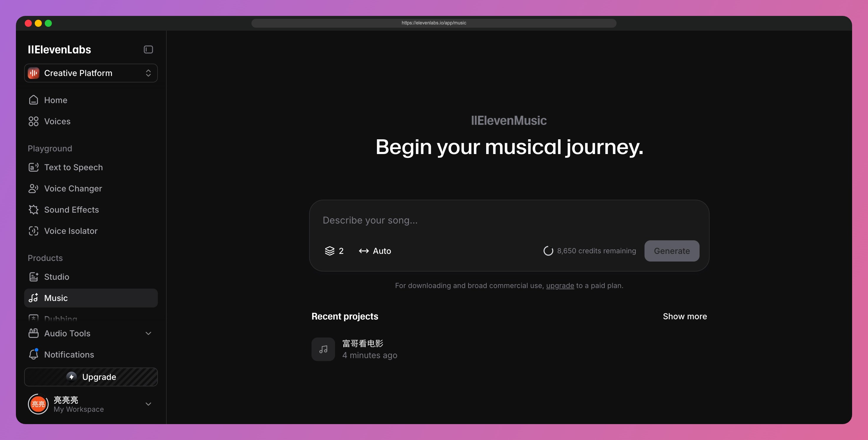The height and width of the screenshot is (440, 868).
Task: Click the Voices four-circles icon
Action: [33, 121]
